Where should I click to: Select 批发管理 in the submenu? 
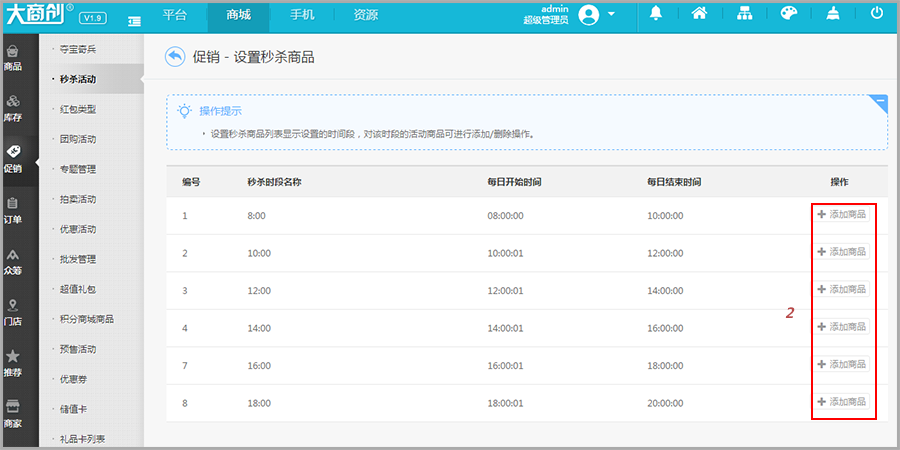tap(78, 259)
